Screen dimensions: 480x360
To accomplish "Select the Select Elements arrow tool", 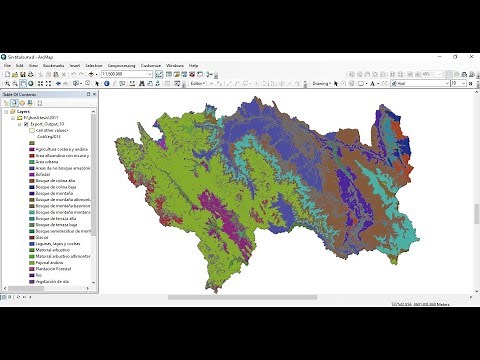I will click(97, 83).
